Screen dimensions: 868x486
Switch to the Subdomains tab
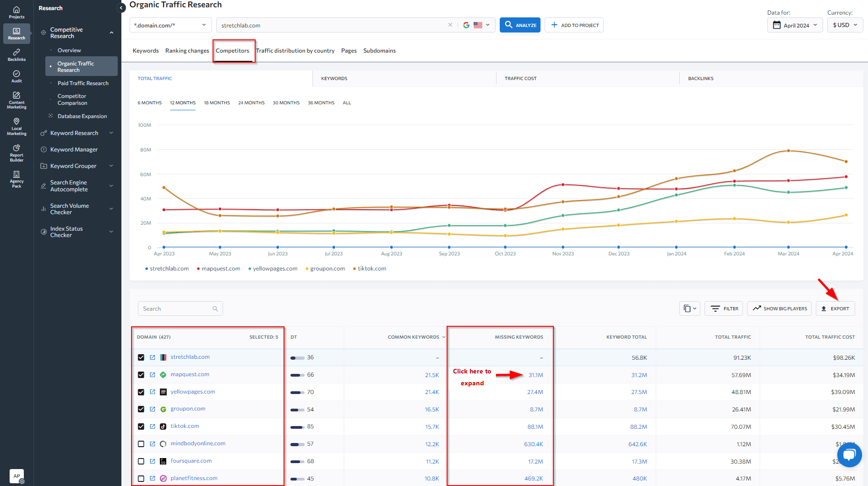click(x=379, y=51)
